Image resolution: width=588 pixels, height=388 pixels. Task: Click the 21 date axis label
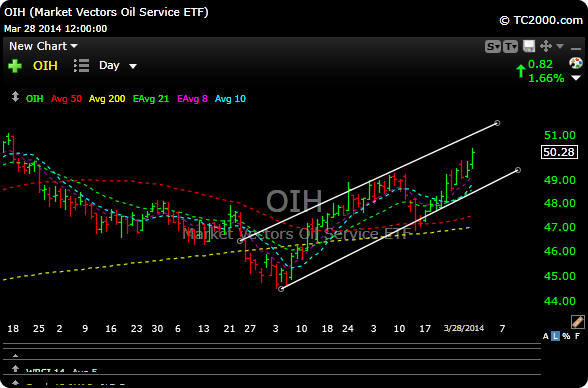click(229, 329)
